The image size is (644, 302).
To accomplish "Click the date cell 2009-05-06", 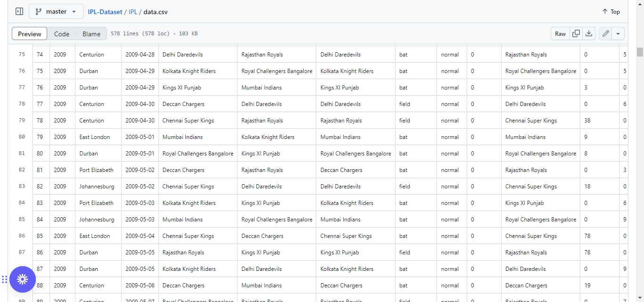I will [140, 286].
